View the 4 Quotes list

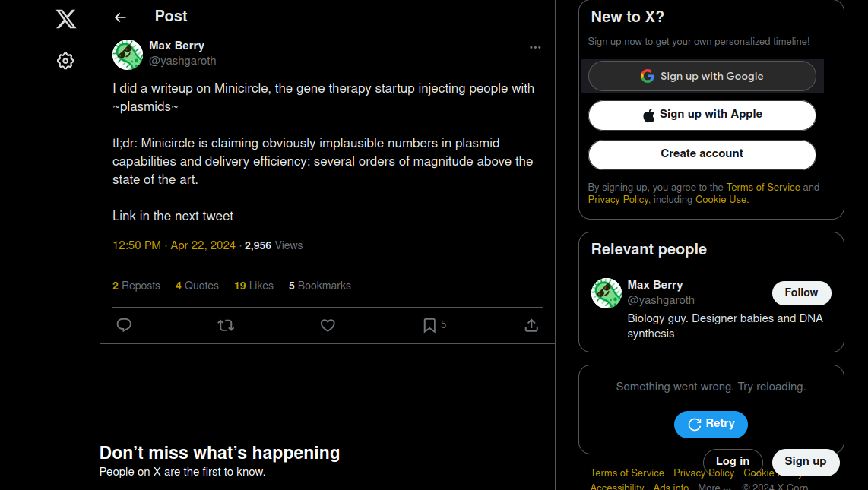pos(197,286)
